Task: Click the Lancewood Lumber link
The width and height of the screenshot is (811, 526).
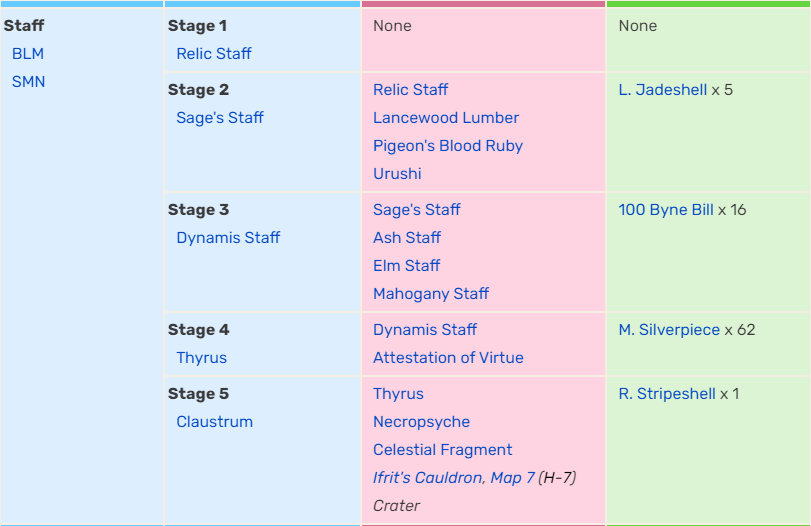Action: 446,118
